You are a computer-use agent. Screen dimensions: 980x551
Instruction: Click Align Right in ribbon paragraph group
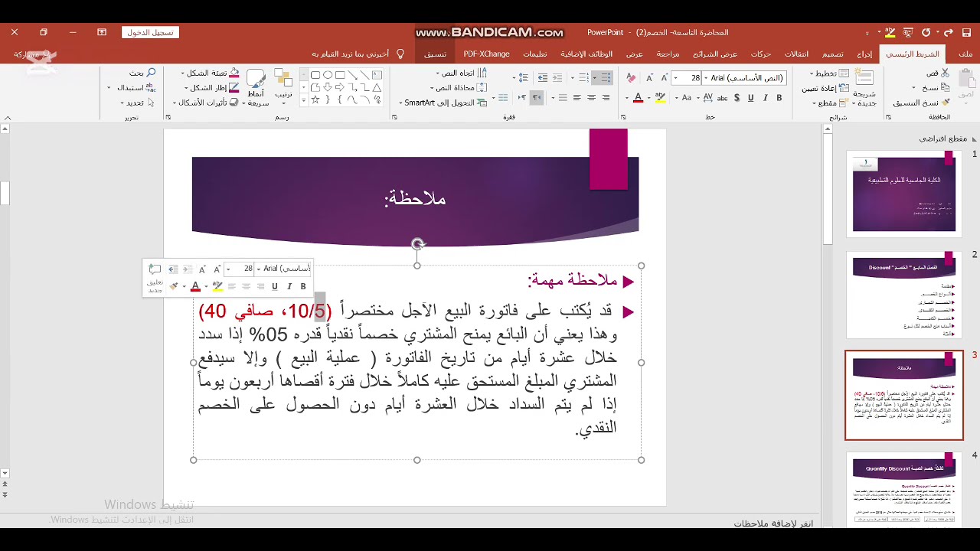[605, 98]
